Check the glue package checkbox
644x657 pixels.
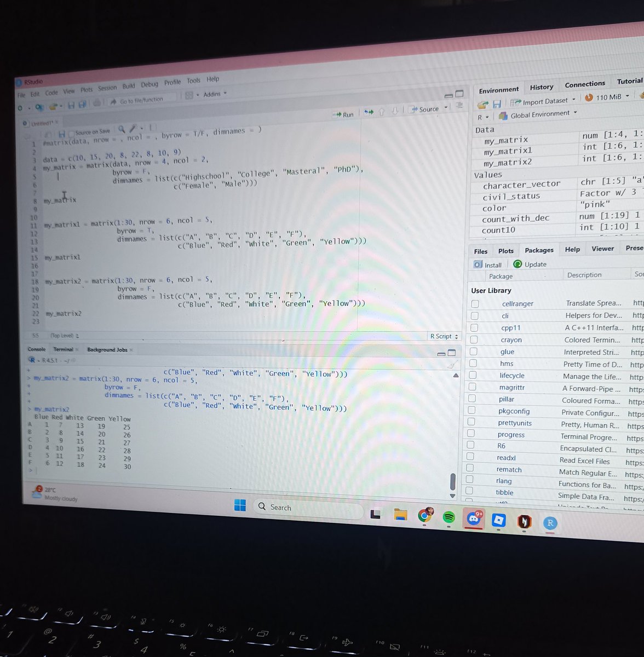pyautogui.click(x=473, y=352)
